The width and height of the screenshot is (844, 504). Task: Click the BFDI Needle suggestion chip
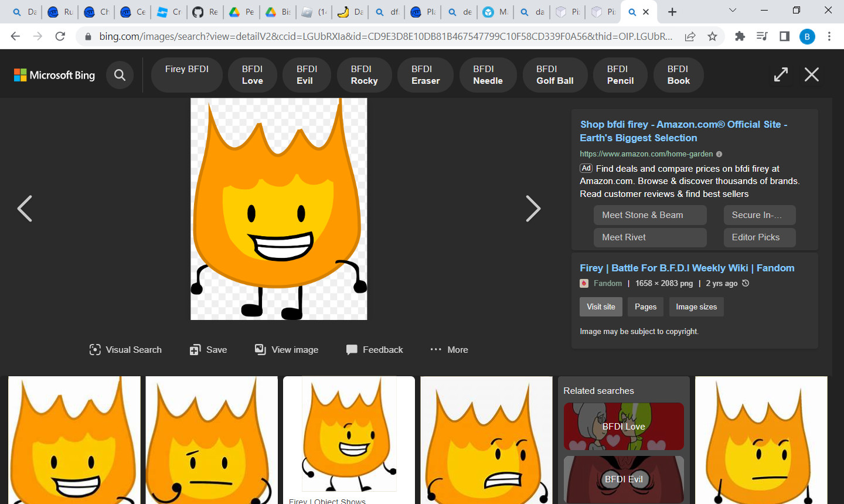click(x=488, y=75)
